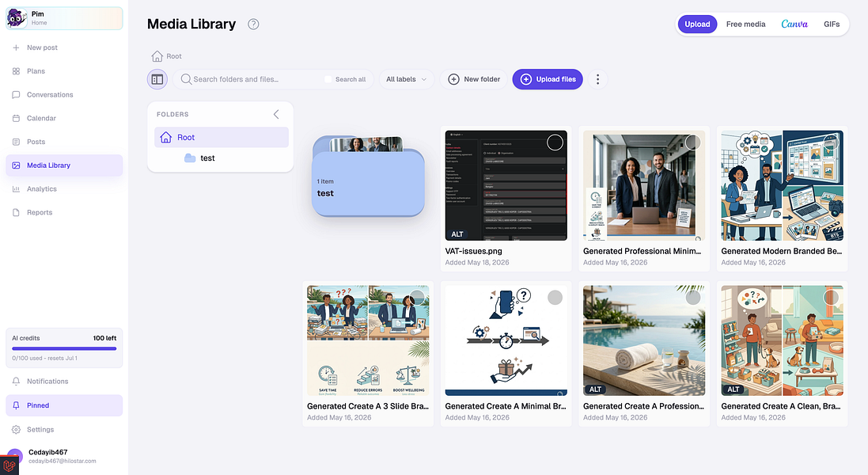Viewport: 868px width, 475px height.
Task: Open the test folder card
Action: 368,177
